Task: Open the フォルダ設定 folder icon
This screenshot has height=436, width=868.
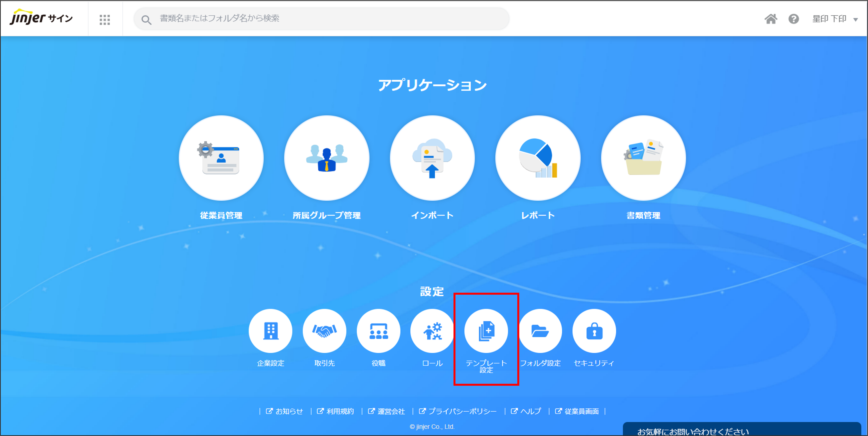Action: 540,331
